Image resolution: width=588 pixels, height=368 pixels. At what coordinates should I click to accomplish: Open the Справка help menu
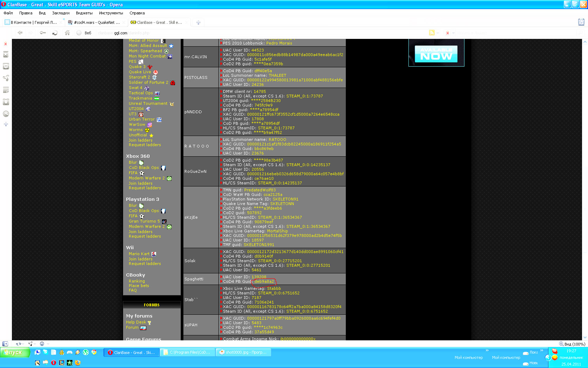[x=137, y=13]
